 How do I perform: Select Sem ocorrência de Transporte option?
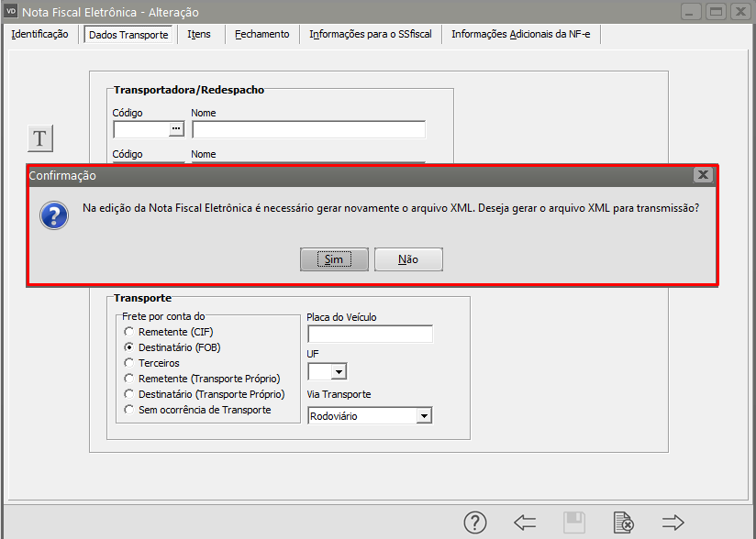pos(129,410)
